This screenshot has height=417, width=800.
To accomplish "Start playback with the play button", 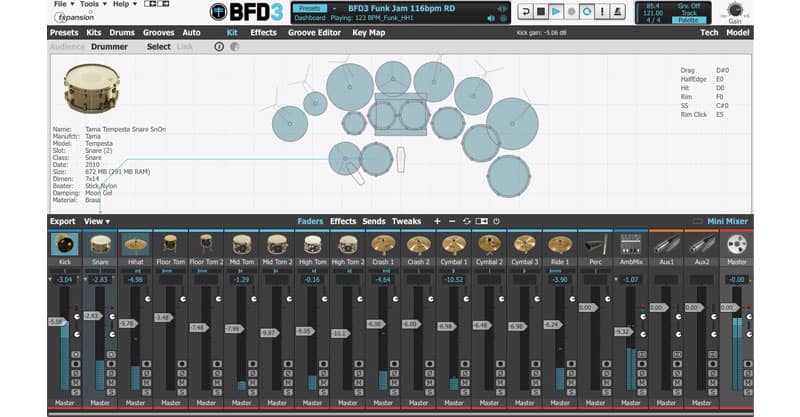I will point(556,11).
